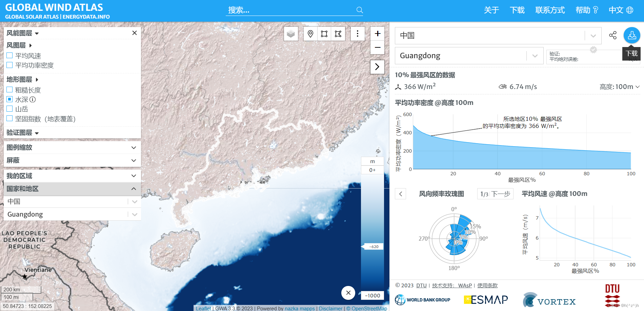Viewport: 644px width, 311px height.
Task: Enable the 平均风速 wind layer checkbox
Action: pos(9,55)
